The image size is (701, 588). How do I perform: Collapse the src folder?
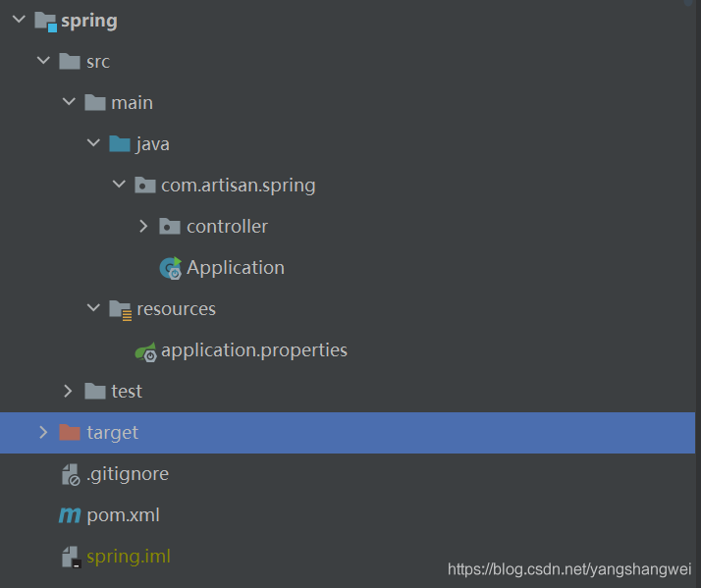tap(42, 62)
